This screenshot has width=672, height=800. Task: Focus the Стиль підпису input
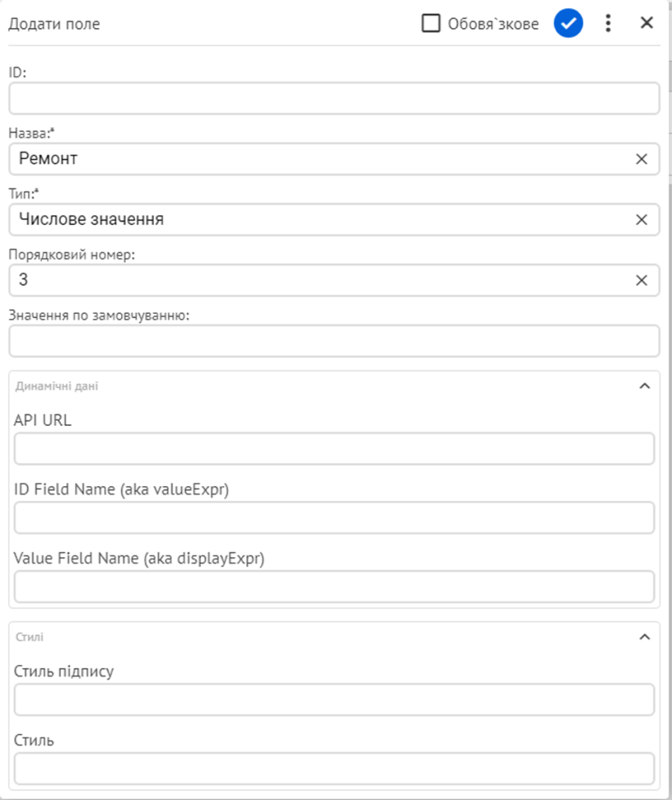pyautogui.click(x=334, y=700)
